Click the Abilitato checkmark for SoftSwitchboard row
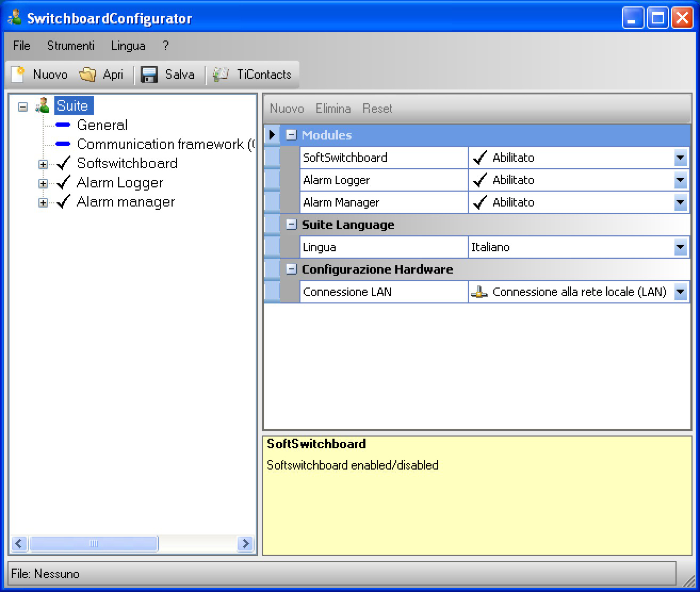Viewport: 700px width, 592px height. [480, 158]
